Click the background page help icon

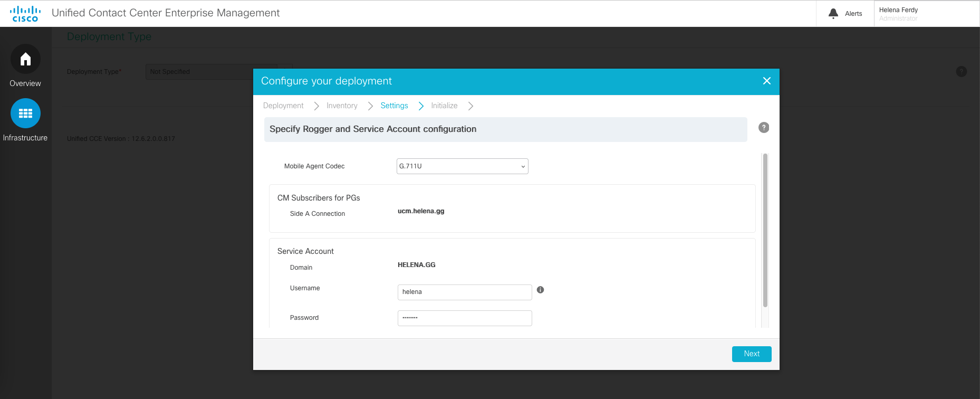961,72
